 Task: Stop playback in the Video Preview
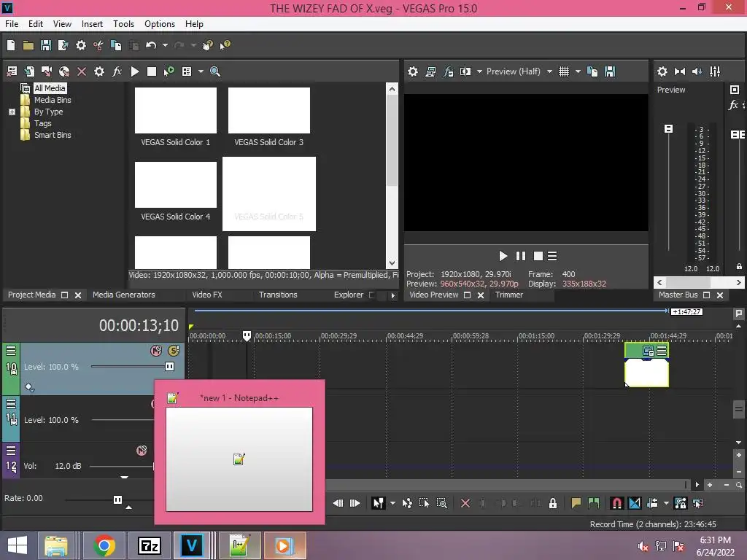538,256
